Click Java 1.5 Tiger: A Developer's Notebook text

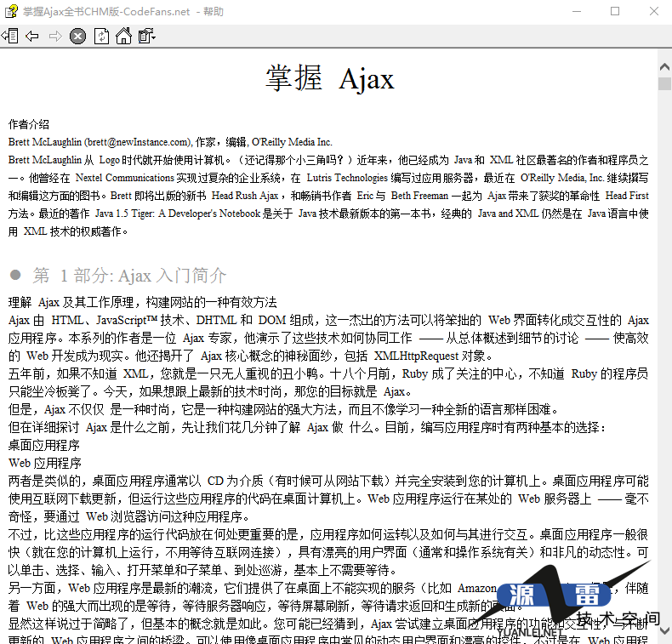click(x=178, y=214)
